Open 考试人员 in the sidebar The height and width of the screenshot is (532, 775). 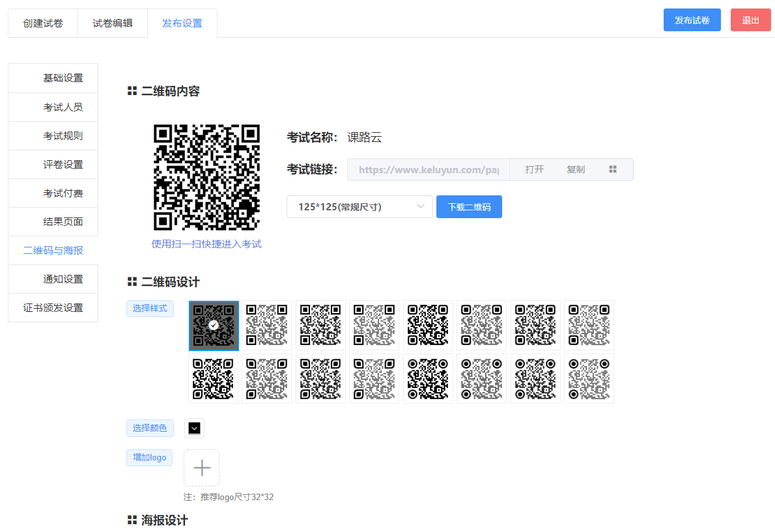tap(53, 107)
